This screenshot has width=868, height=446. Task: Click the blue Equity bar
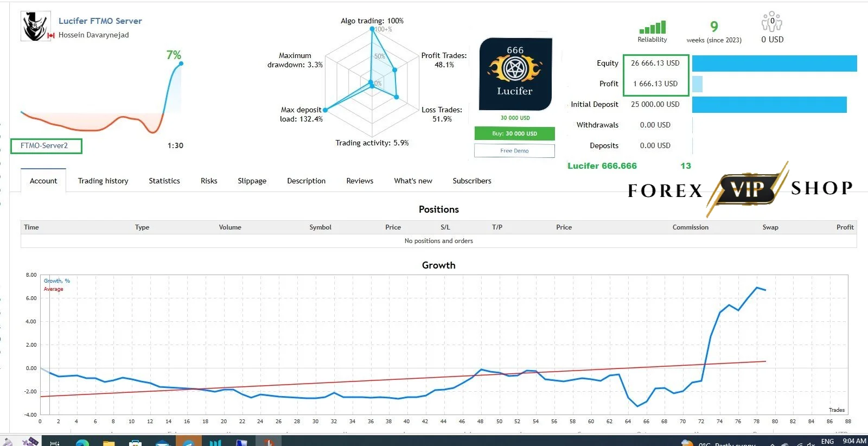click(x=774, y=63)
